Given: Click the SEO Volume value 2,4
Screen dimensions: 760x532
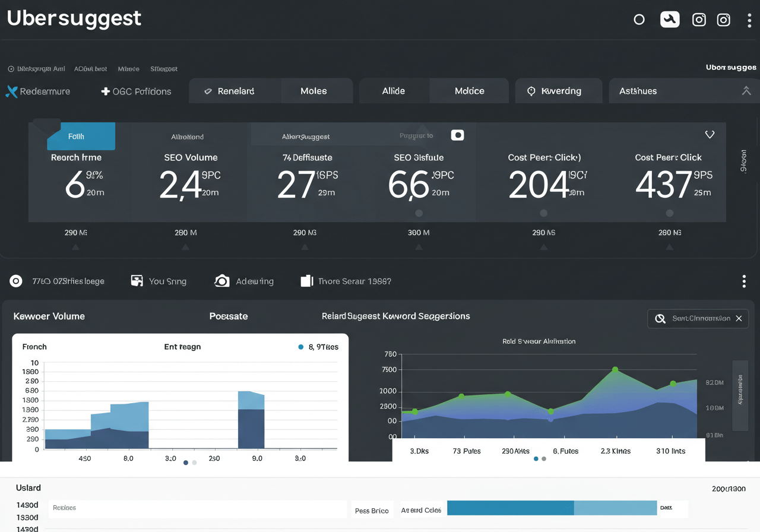Looking at the screenshot, I should (180, 185).
